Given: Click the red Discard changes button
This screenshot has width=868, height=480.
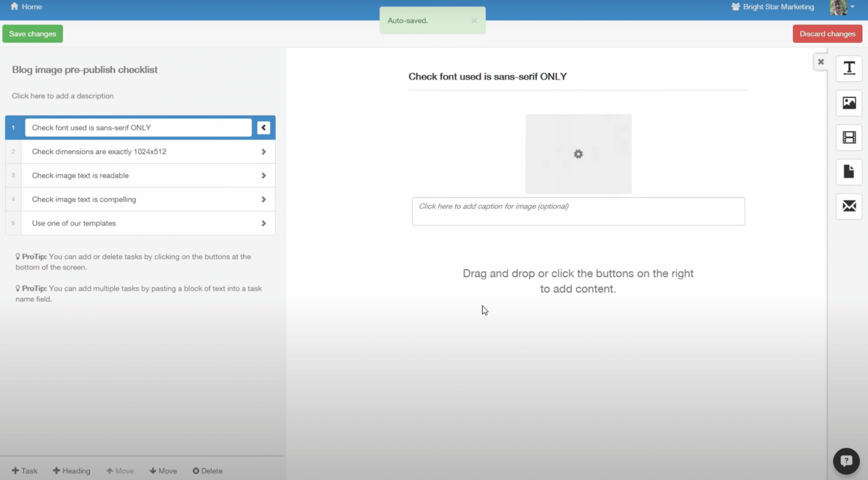Looking at the screenshot, I should pos(827,34).
